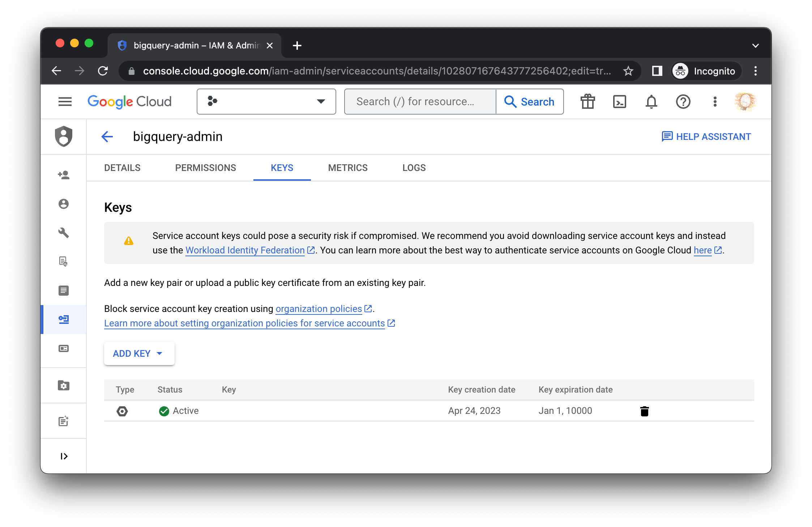Image resolution: width=812 pixels, height=527 pixels.
Task: Go back using the blue arrow beside bigquery-admin
Action: (107, 137)
